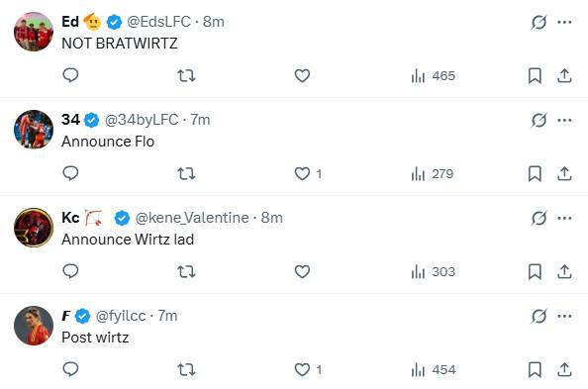Click Grok icon on kene_Valentine tweet

(539, 218)
